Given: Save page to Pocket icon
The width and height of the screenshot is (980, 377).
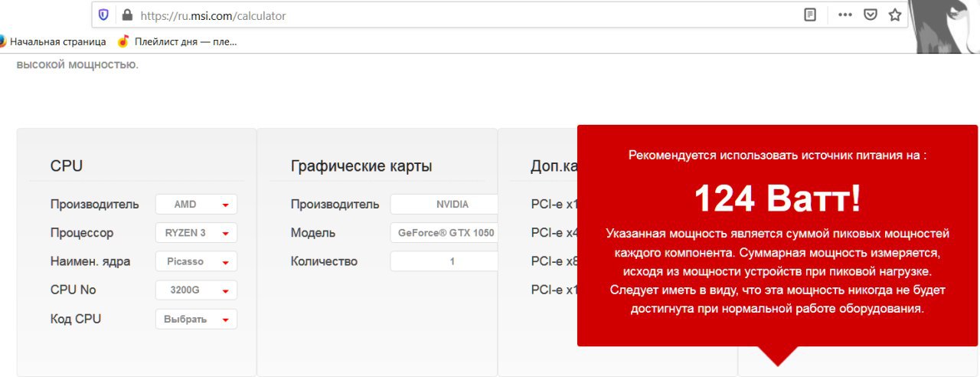Looking at the screenshot, I should 871,15.
